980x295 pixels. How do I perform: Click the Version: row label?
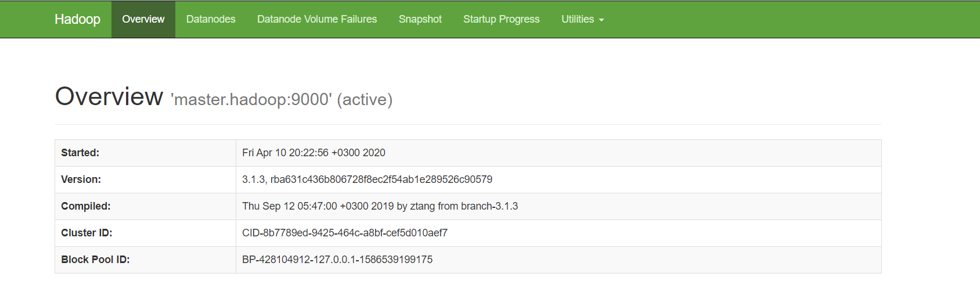click(x=81, y=179)
